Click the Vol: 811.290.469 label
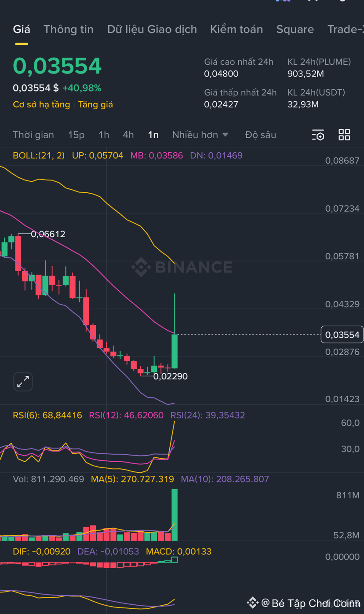Viewport: 364px width, 614px height. click(x=48, y=479)
